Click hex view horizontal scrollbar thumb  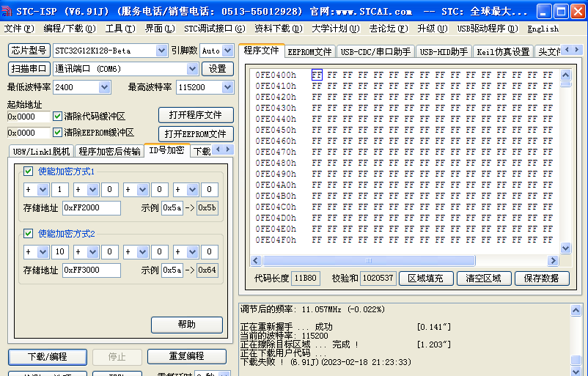point(369,260)
